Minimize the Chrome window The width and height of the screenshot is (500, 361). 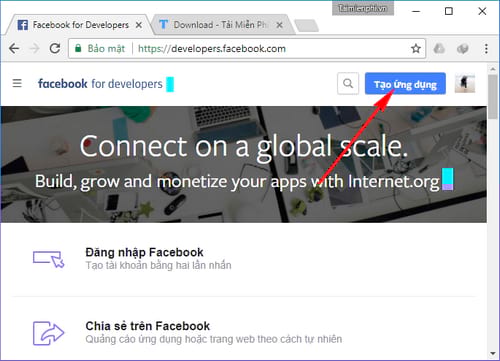click(416, 11)
